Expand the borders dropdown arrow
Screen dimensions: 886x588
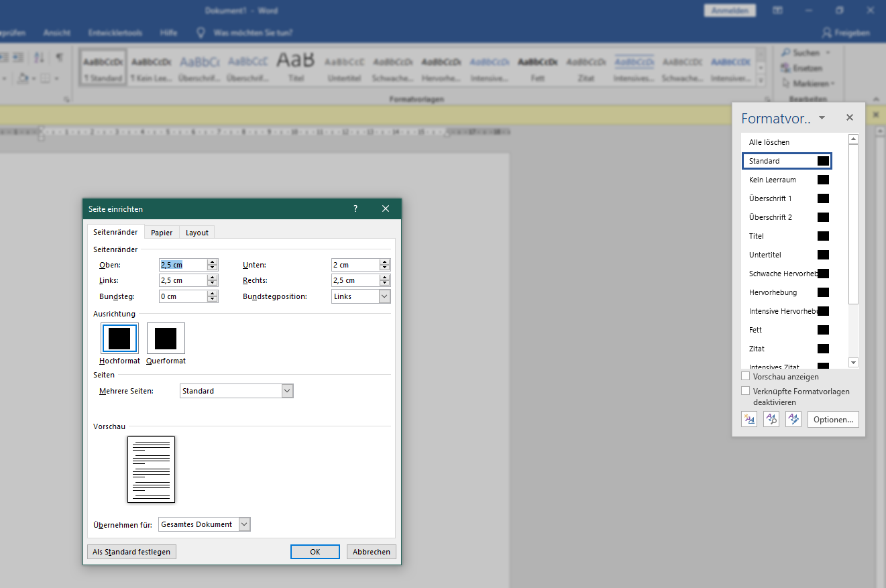click(56, 78)
